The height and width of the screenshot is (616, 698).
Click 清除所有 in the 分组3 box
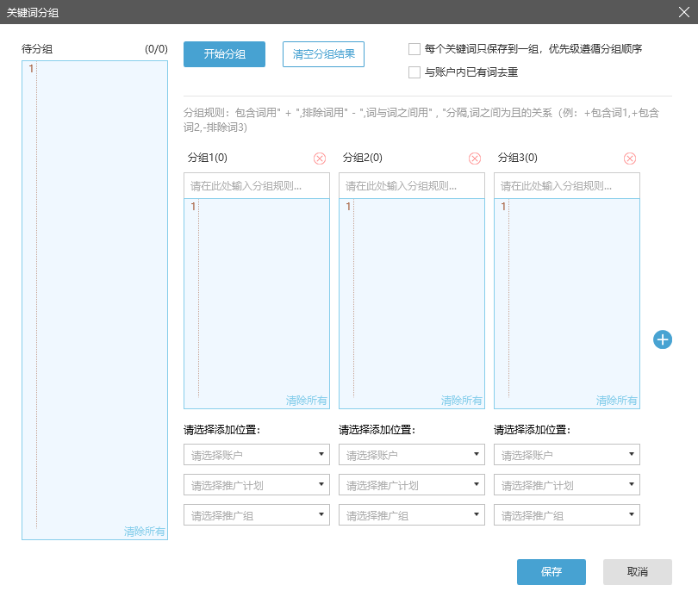pyautogui.click(x=617, y=401)
